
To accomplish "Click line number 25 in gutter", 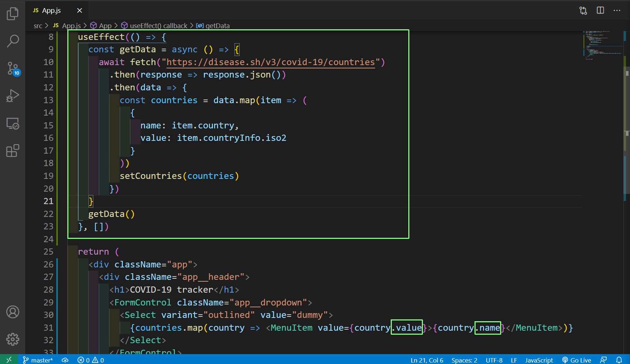I will click(48, 252).
